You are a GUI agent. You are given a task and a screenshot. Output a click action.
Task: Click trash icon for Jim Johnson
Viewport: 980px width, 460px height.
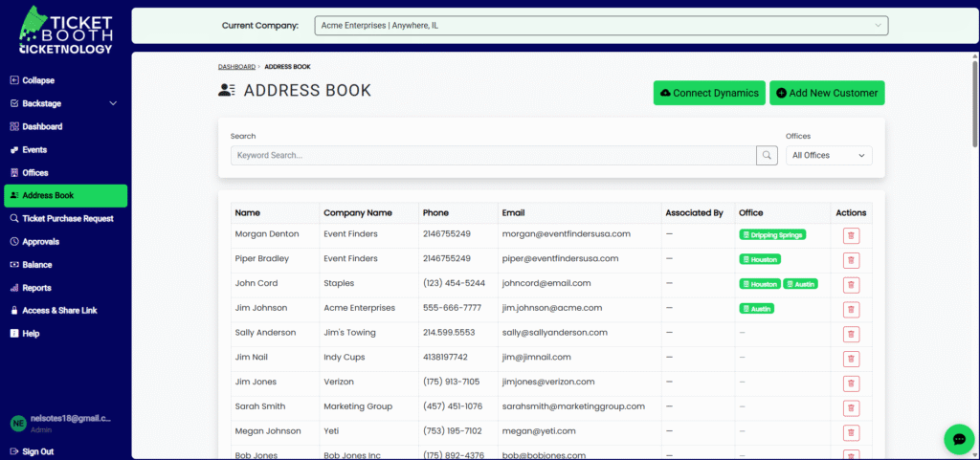tap(851, 310)
